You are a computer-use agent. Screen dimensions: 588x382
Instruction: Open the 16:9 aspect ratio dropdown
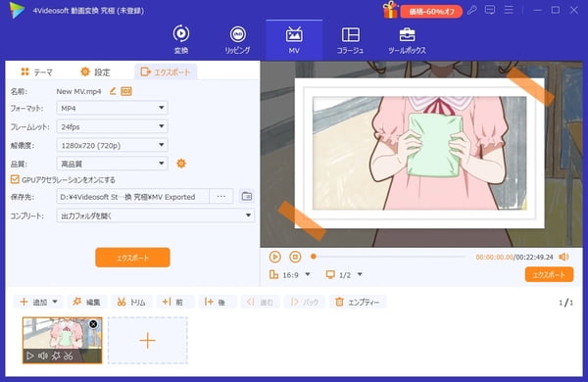click(289, 275)
